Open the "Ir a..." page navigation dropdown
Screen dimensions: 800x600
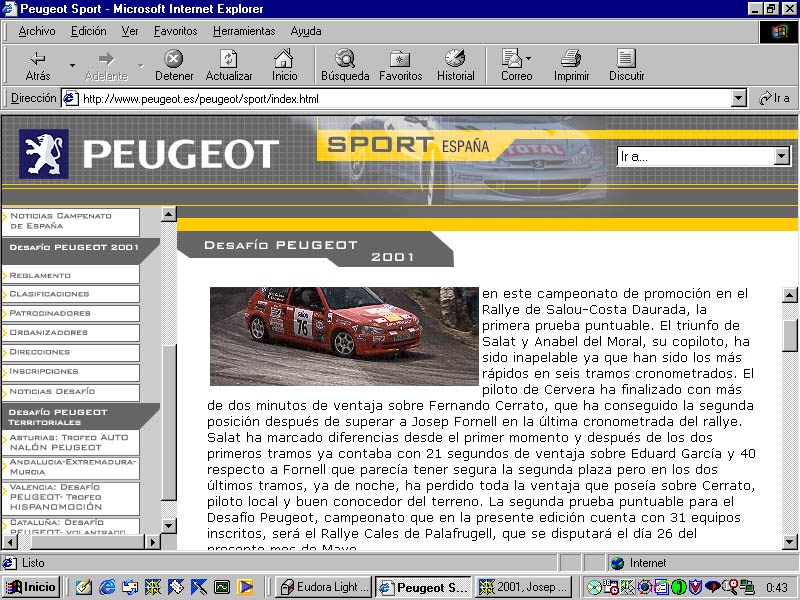pos(781,156)
